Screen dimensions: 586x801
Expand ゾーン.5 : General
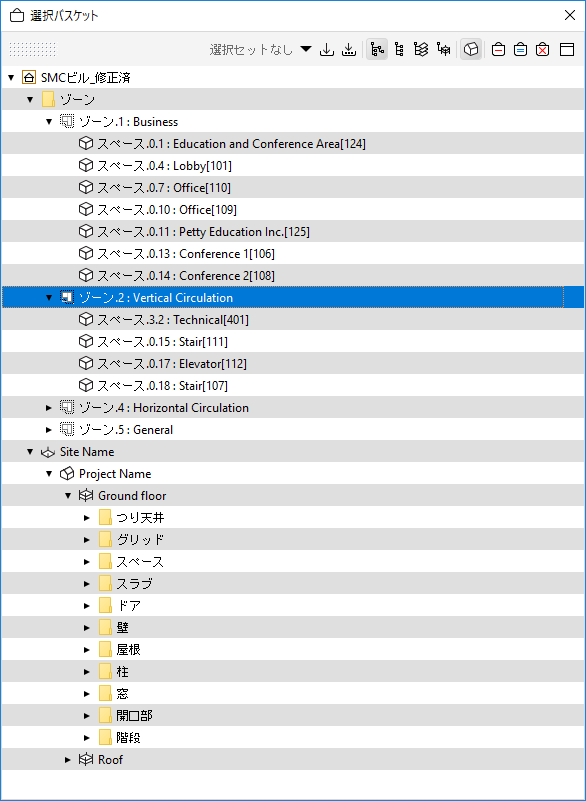49,429
